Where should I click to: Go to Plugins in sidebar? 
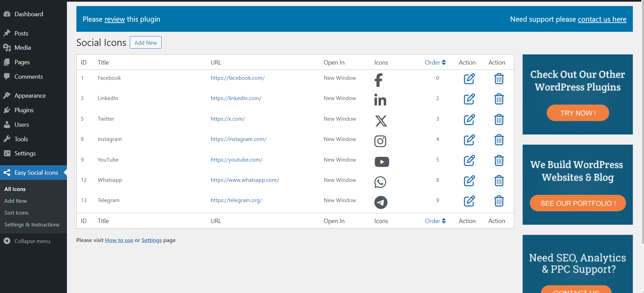coord(24,110)
